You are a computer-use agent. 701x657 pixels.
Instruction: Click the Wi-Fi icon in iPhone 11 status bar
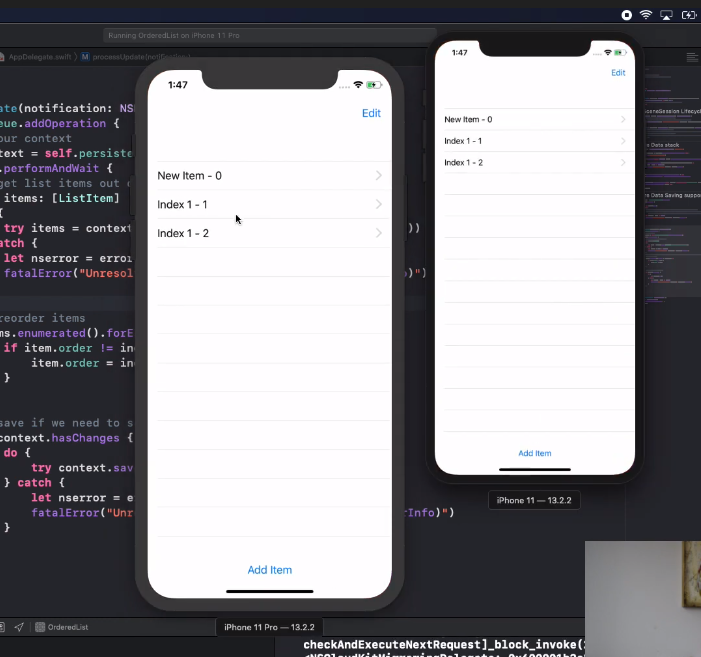[608, 53]
